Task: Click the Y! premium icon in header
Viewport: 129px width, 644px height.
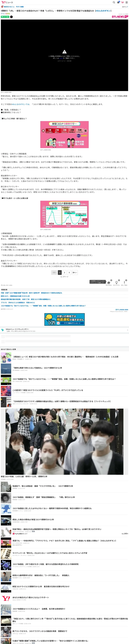Action: (x=122, y=2)
